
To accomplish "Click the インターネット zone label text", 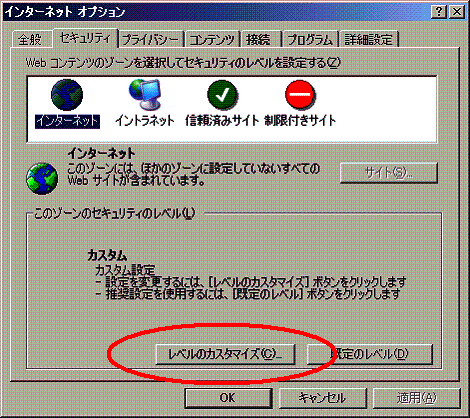I will pyautogui.click(x=67, y=121).
